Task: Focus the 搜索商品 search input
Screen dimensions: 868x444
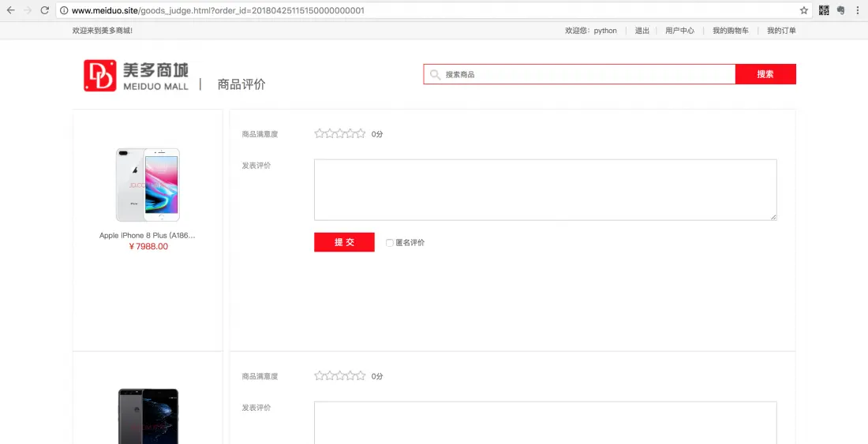Action: (580, 74)
